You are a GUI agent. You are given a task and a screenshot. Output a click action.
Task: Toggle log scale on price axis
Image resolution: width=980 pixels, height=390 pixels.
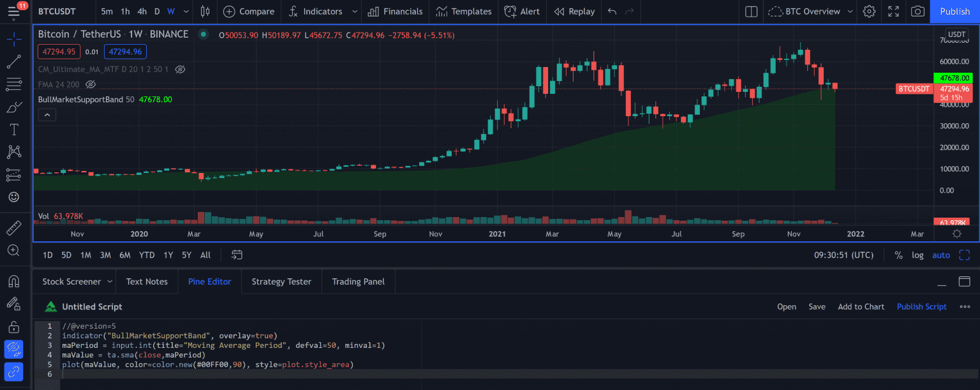(917, 255)
